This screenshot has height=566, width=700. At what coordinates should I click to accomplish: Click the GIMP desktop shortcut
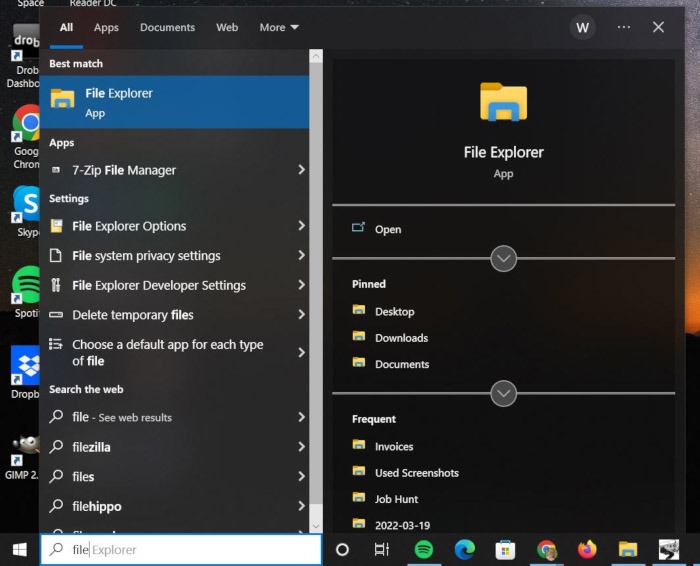coord(21,455)
